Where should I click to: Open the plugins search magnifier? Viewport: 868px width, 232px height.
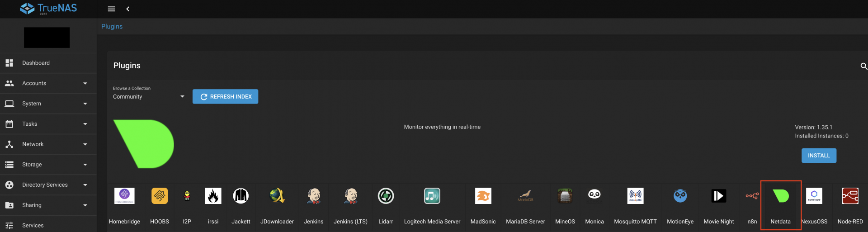(x=863, y=66)
